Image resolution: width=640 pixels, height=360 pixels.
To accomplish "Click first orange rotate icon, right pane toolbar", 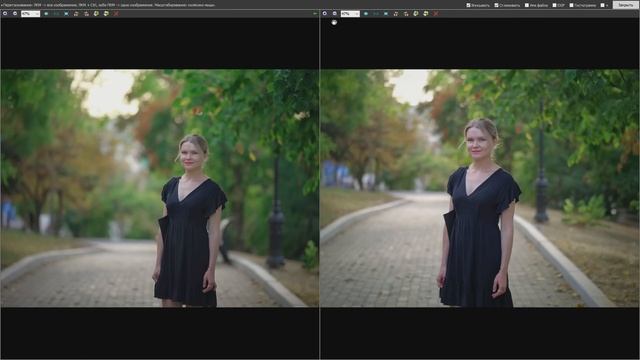I will coord(396,13).
